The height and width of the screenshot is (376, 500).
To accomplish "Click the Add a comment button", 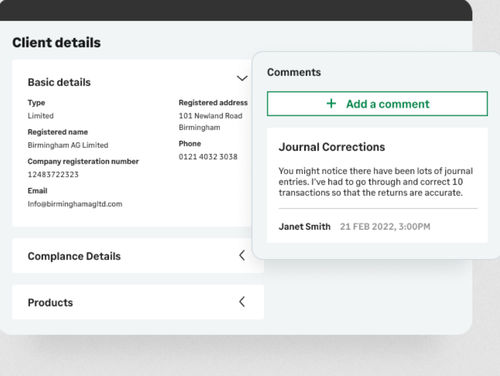I will [x=377, y=104].
